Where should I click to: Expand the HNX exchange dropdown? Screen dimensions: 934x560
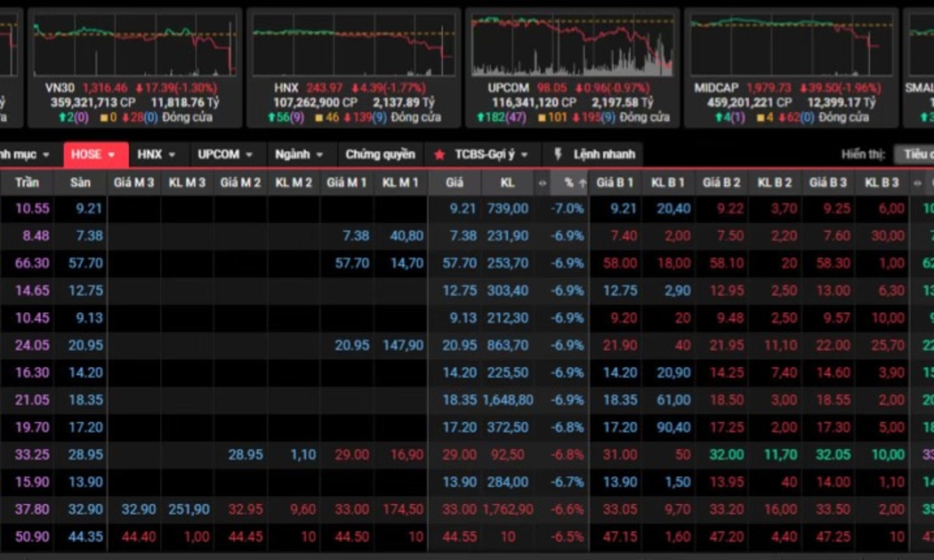157,155
